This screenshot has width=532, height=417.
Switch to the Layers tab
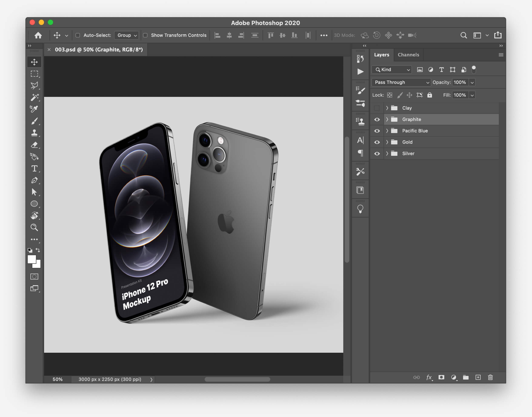382,55
